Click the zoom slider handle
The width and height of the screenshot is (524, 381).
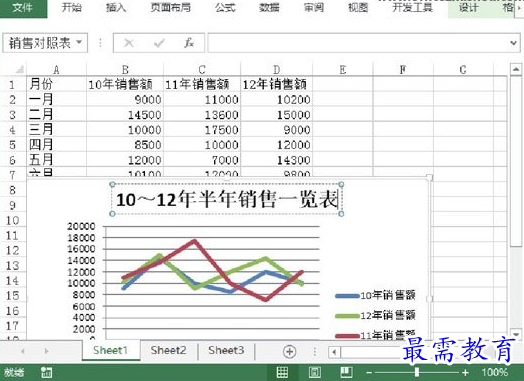point(417,372)
